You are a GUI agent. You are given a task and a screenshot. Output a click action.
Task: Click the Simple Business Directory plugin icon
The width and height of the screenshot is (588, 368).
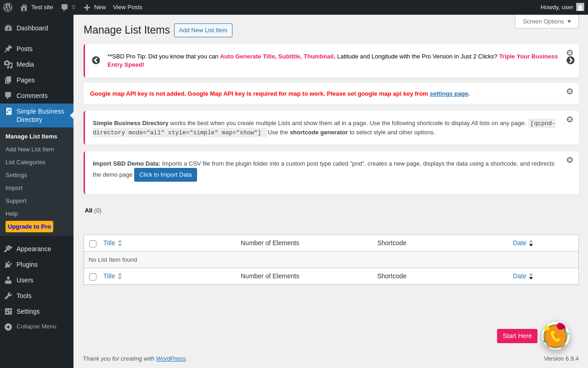click(9, 111)
